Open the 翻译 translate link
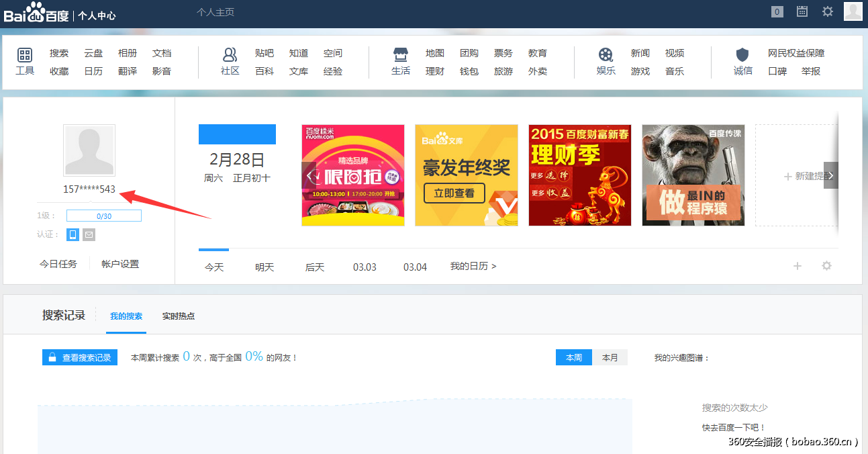868x454 pixels. (x=128, y=71)
